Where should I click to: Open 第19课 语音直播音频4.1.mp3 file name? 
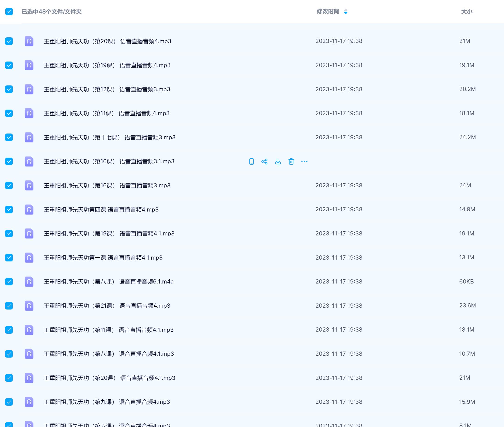click(x=109, y=234)
